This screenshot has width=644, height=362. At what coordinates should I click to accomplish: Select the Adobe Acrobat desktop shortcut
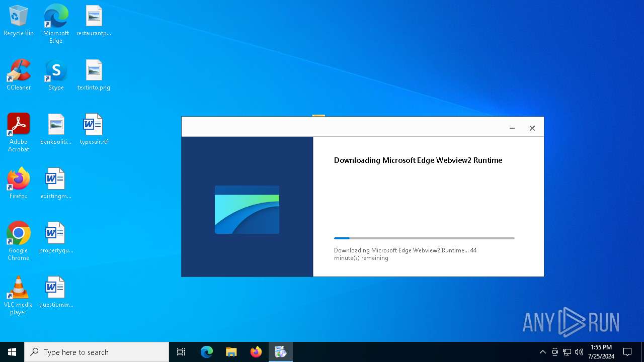click(x=19, y=133)
